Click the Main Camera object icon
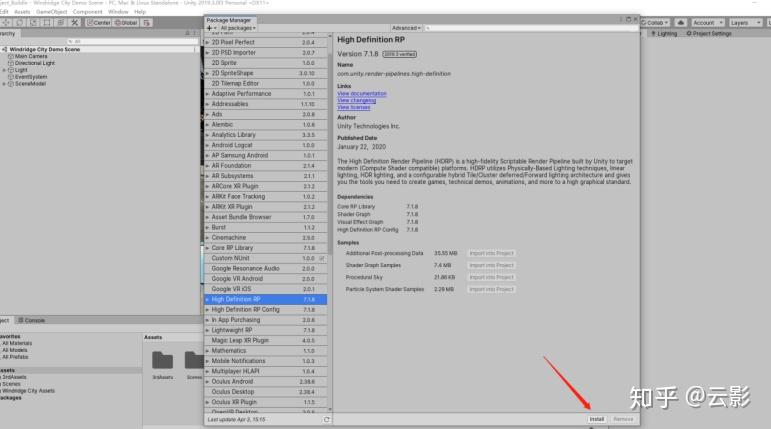The width and height of the screenshot is (771, 429). [x=11, y=56]
